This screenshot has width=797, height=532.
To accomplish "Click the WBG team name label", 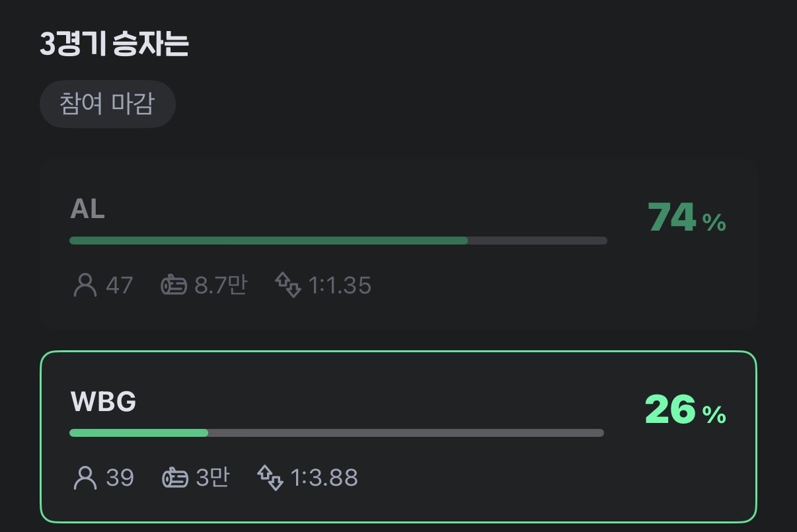I will click(103, 401).
